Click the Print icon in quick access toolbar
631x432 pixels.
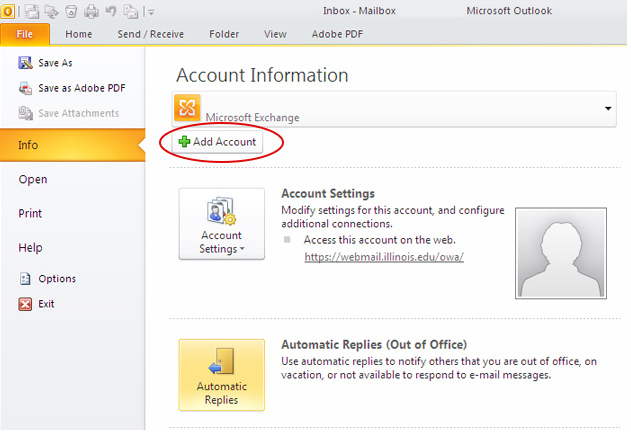coord(92,11)
